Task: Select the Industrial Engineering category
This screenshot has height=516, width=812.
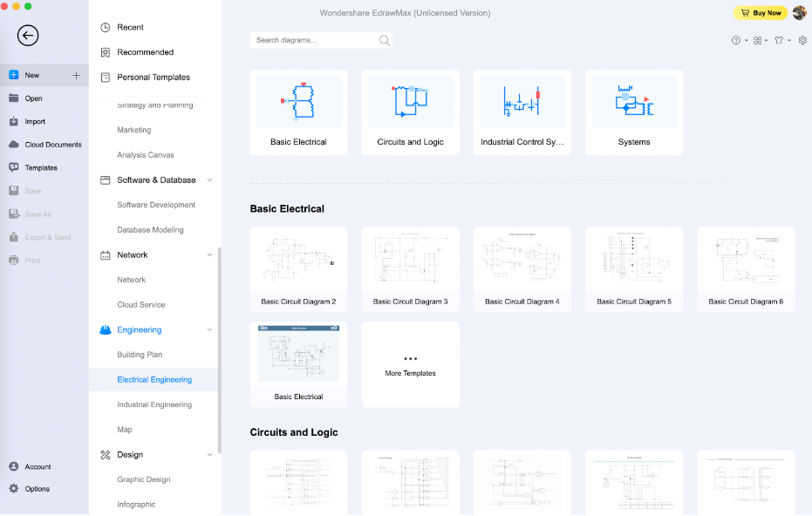Action: (154, 404)
